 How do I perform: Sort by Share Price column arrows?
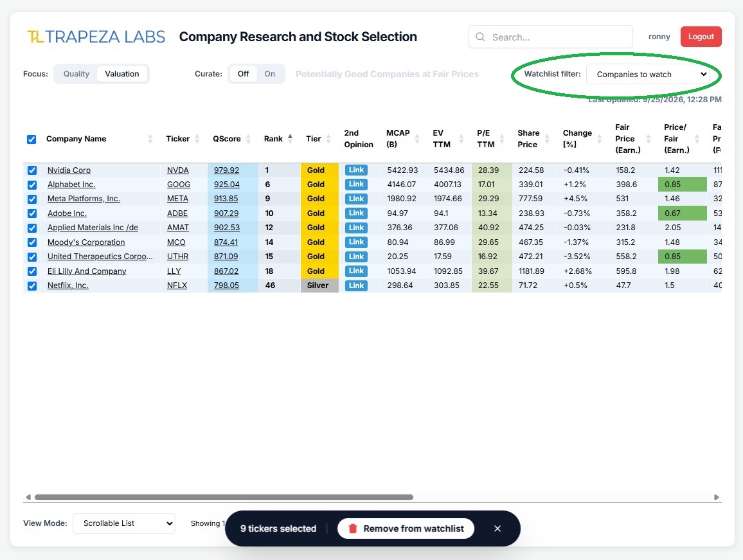[x=548, y=139]
